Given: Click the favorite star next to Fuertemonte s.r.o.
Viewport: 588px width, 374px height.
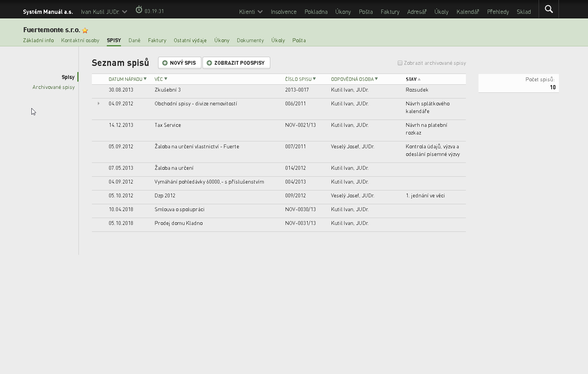Looking at the screenshot, I should coord(85,30).
